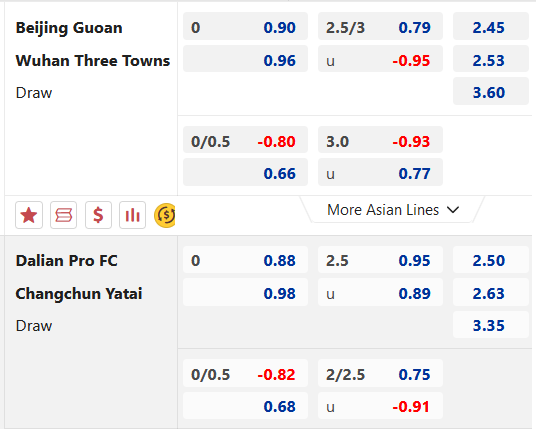Open the red layered lines icon

click(x=64, y=215)
